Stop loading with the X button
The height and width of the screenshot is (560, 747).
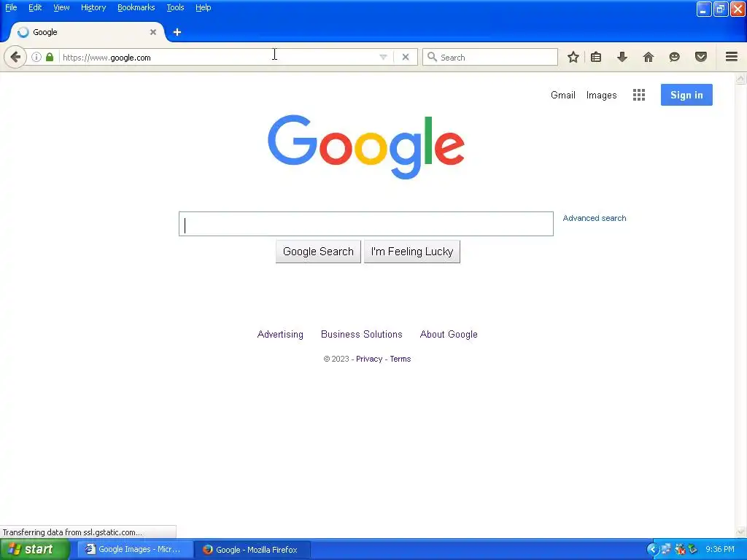coord(406,57)
